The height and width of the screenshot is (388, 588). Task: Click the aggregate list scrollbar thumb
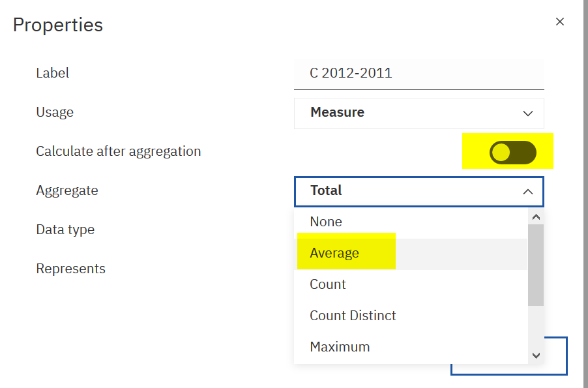[536, 265]
